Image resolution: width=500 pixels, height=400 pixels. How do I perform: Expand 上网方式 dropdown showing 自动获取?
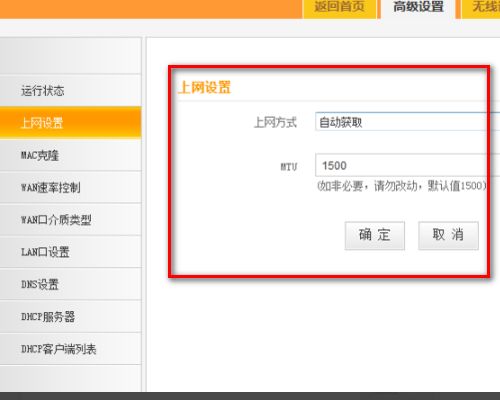[x=407, y=122]
